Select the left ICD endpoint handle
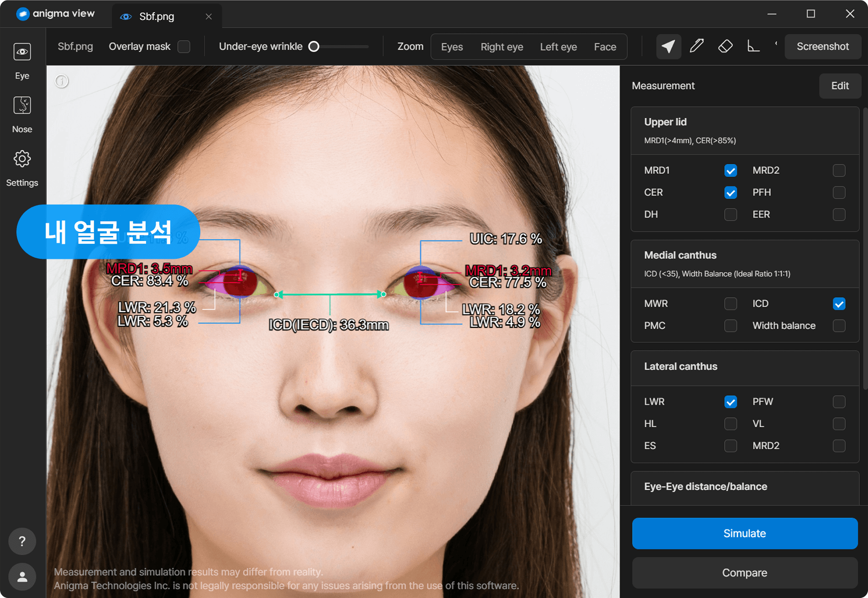 (x=277, y=295)
